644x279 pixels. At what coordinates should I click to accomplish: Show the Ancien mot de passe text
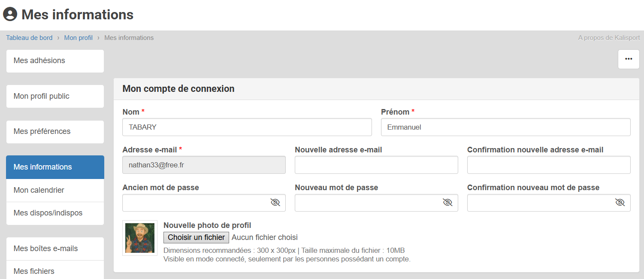pyautogui.click(x=275, y=203)
